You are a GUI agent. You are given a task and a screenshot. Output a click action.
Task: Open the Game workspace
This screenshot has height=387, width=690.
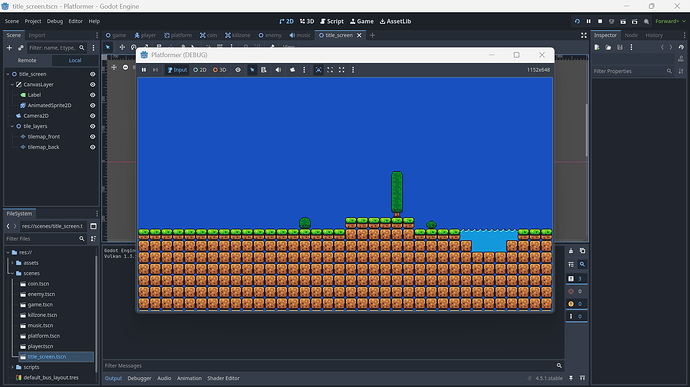[x=362, y=21]
